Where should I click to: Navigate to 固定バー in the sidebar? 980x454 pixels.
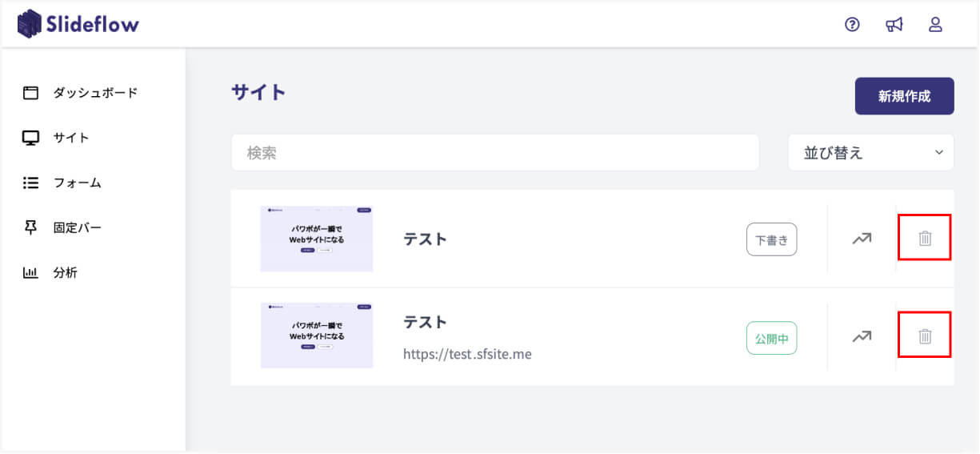click(x=77, y=227)
